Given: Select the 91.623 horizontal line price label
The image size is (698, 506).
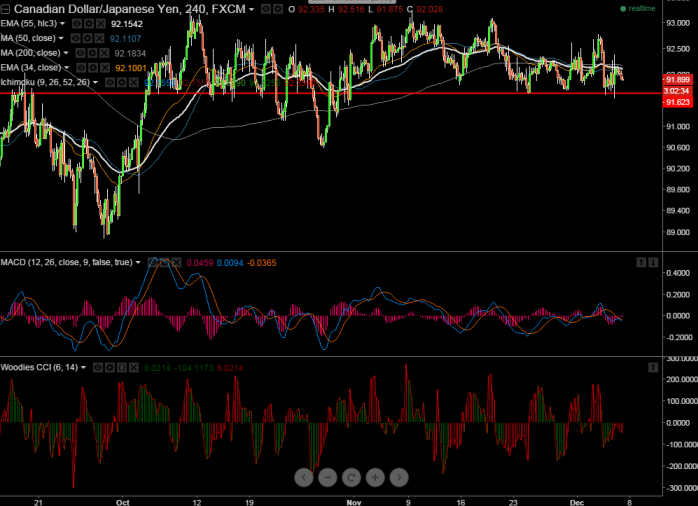Looking at the screenshot, I should pyautogui.click(x=678, y=102).
